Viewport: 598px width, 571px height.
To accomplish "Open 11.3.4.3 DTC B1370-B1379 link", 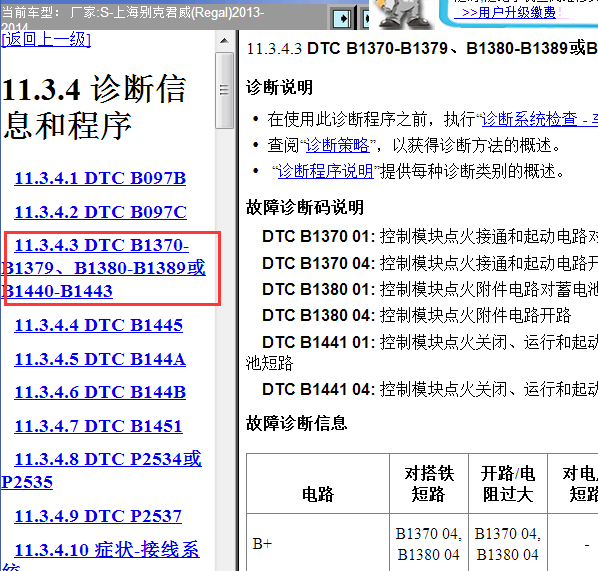I will (103, 268).
